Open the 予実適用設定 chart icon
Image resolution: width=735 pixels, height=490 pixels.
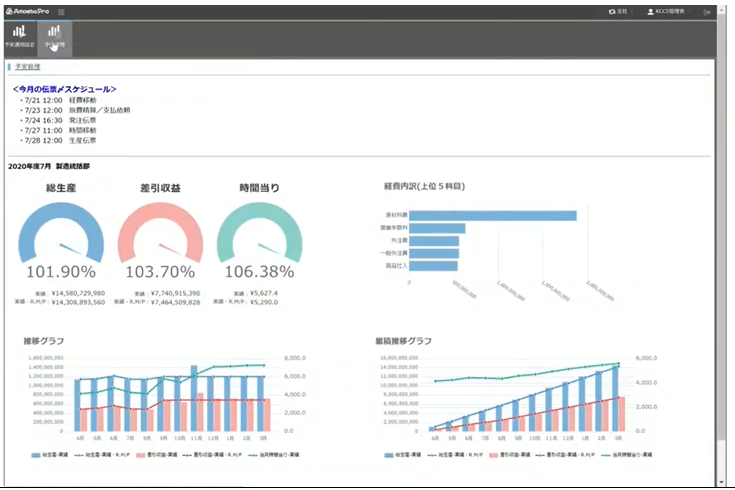[x=19, y=32]
